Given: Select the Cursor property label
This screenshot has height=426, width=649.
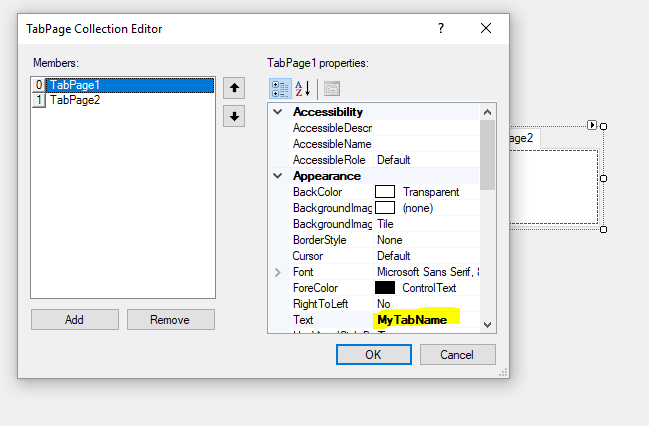Looking at the screenshot, I should (308, 256).
